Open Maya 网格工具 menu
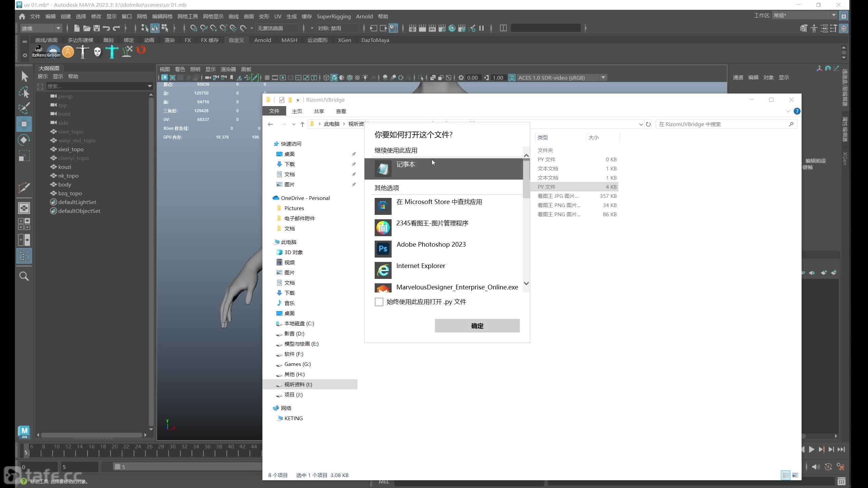 pyautogui.click(x=188, y=16)
